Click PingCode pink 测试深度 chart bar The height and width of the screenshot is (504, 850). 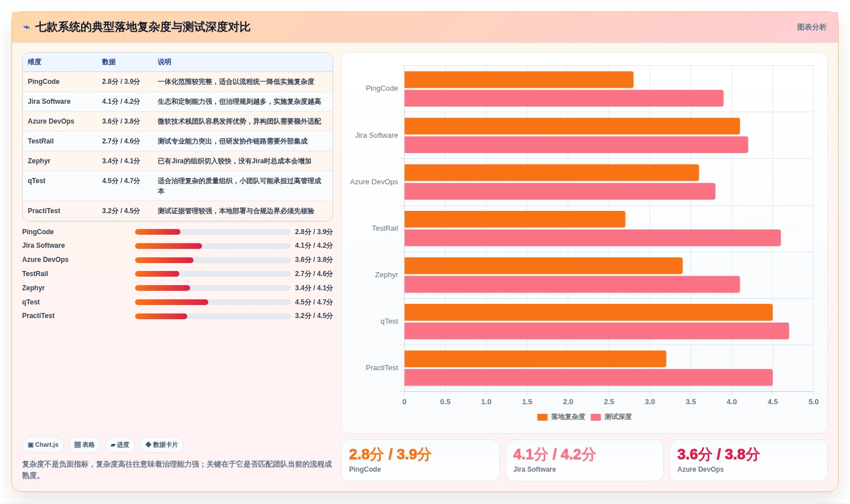click(x=564, y=98)
